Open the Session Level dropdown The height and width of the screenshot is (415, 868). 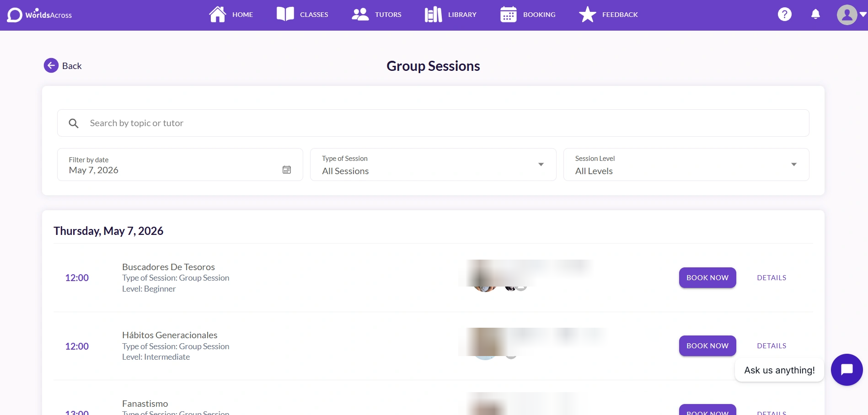(686, 165)
